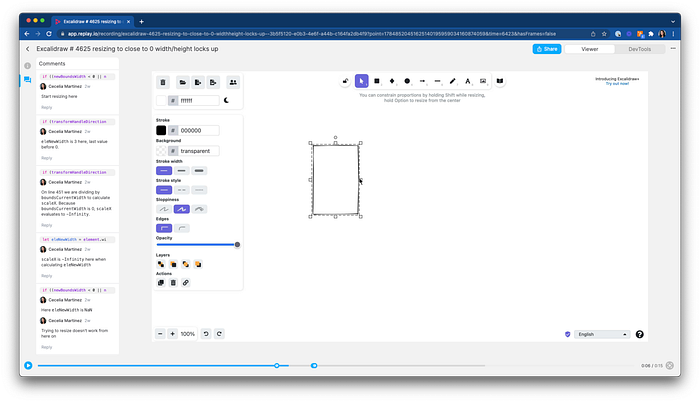
Task: Click the let eleNewWidth code snippet
Action: [x=78, y=239]
